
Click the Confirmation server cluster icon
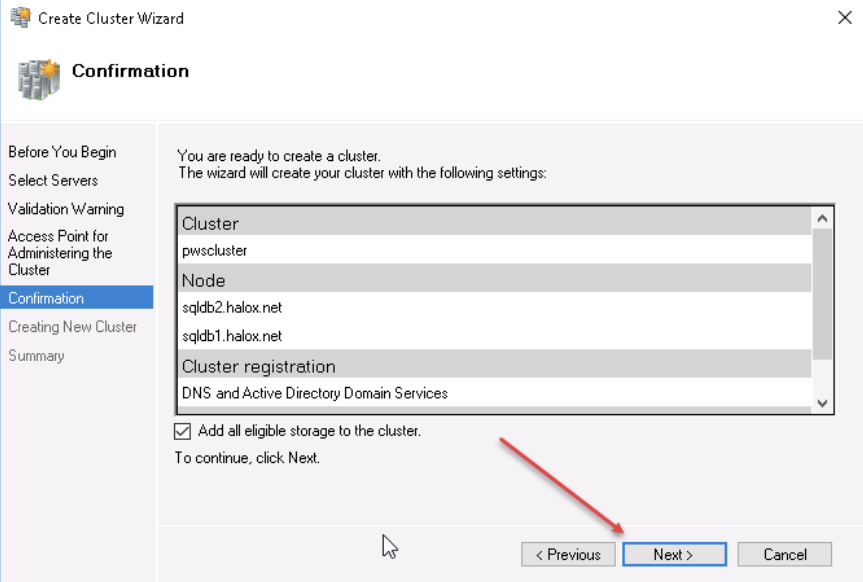click(x=39, y=79)
